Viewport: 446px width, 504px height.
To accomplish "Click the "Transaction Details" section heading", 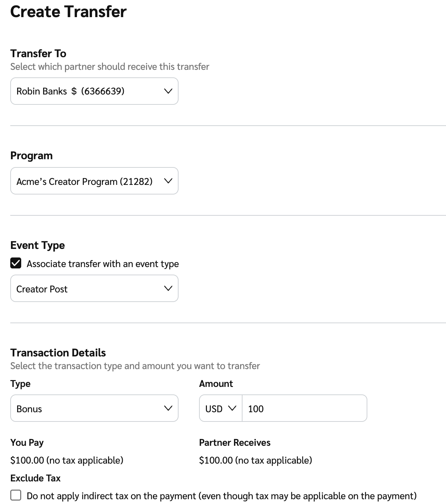I will click(58, 353).
